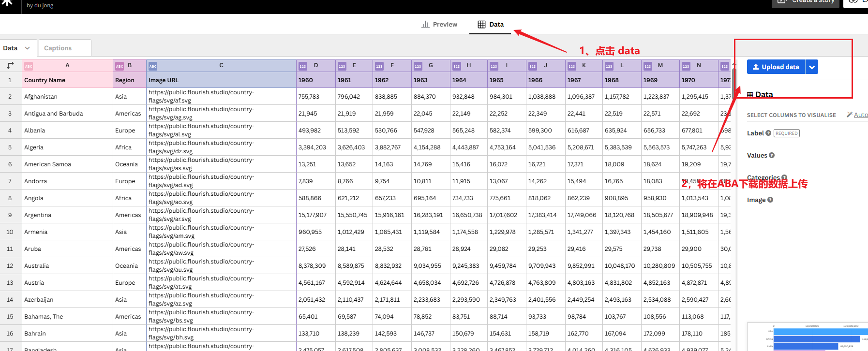Viewport: 868px width, 351px height.
Task: Click the Upload data button
Action: click(x=776, y=67)
